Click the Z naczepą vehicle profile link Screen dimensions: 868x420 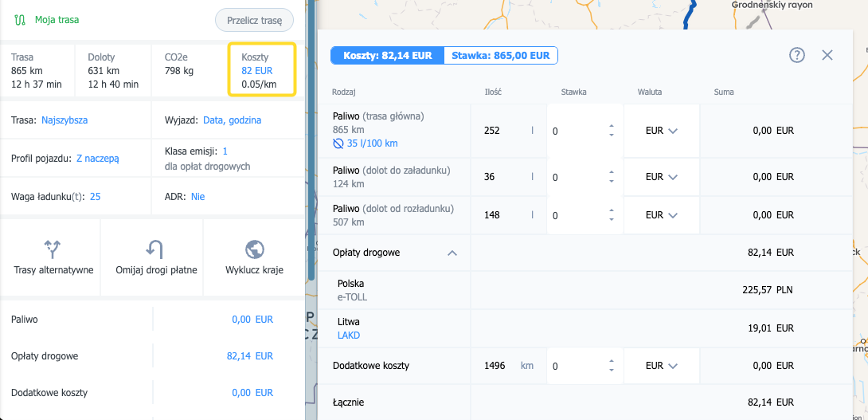click(98, 159)
